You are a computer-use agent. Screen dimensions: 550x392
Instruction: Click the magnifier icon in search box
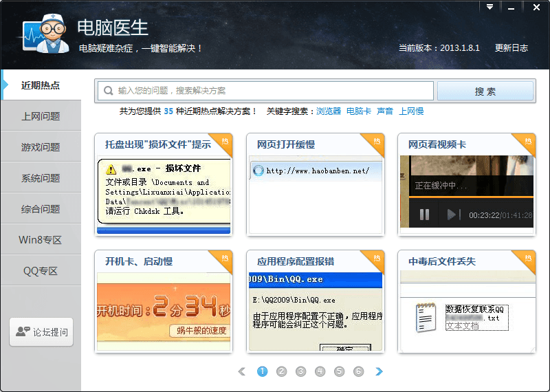(109, 91)
